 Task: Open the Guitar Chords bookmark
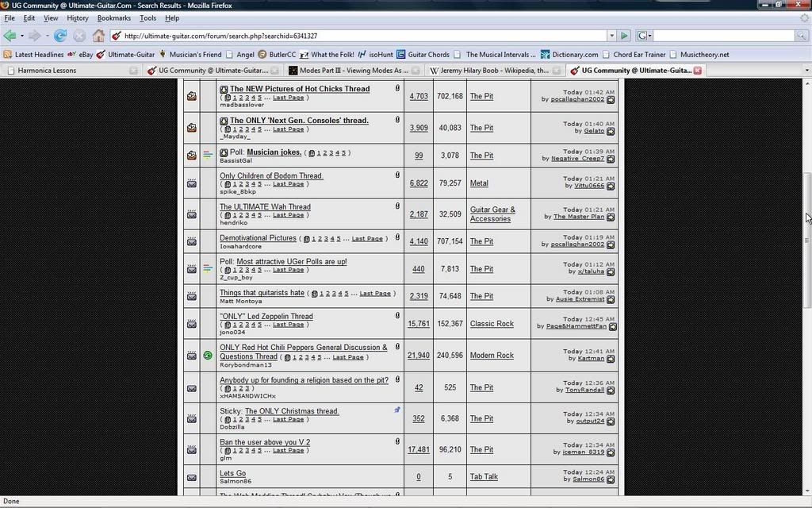point(423,55)
